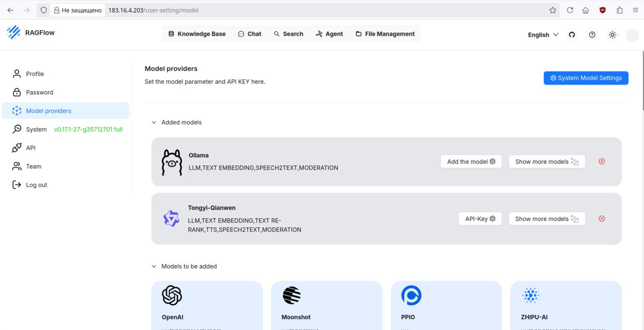Click the ZHIPU-AI logo icon
The height and width of the screenshot is (330, 644).
pyautogui.click(x=531, y=295)
